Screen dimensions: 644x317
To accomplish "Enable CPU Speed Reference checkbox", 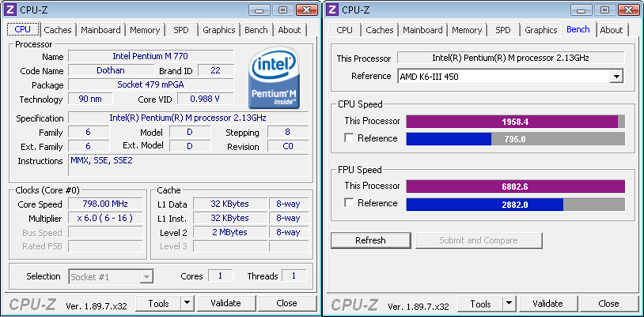I will [349, 138].
